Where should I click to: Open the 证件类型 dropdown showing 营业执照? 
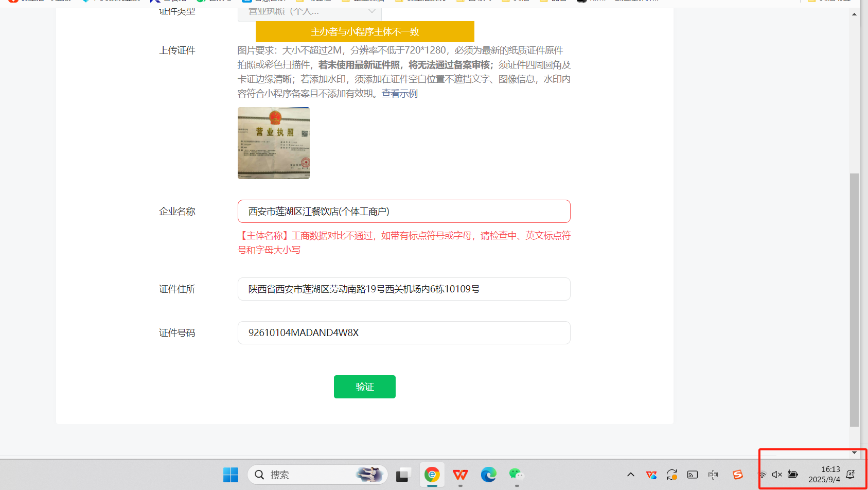[309, 11]
